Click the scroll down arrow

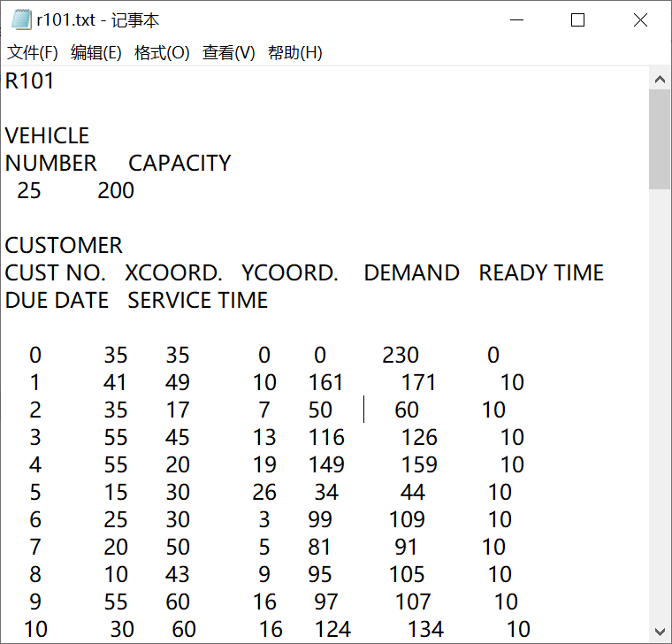click(x=660, y=632)
